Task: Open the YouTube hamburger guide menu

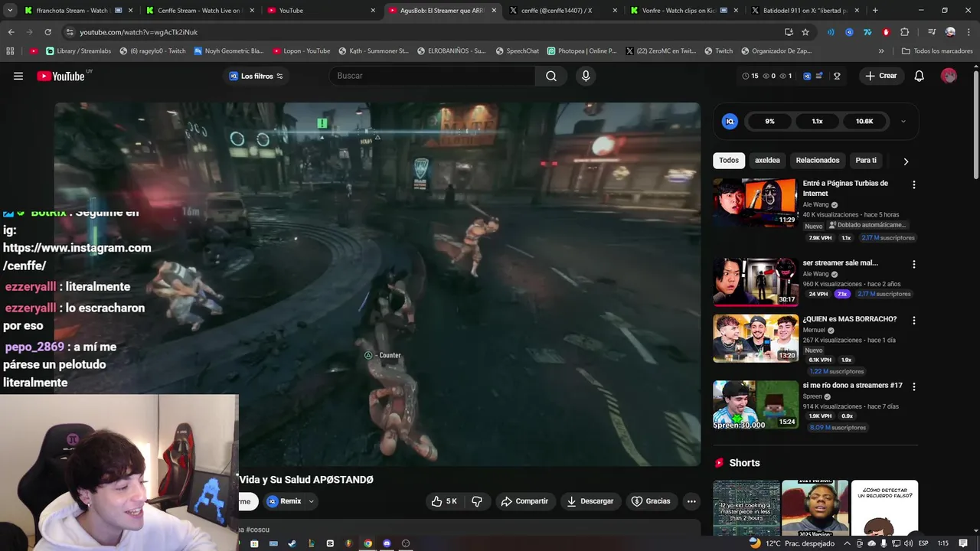Action: click(18, 76)
